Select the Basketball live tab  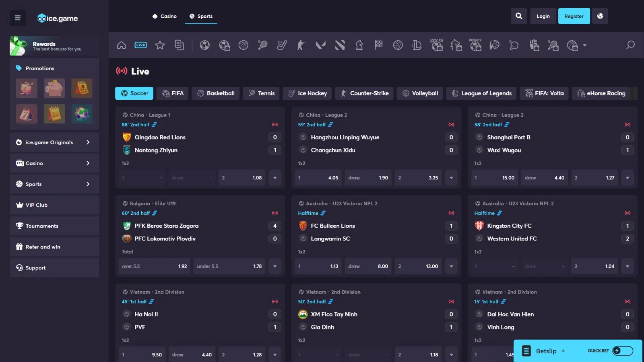pyautogui.click(x=216, y=93)
